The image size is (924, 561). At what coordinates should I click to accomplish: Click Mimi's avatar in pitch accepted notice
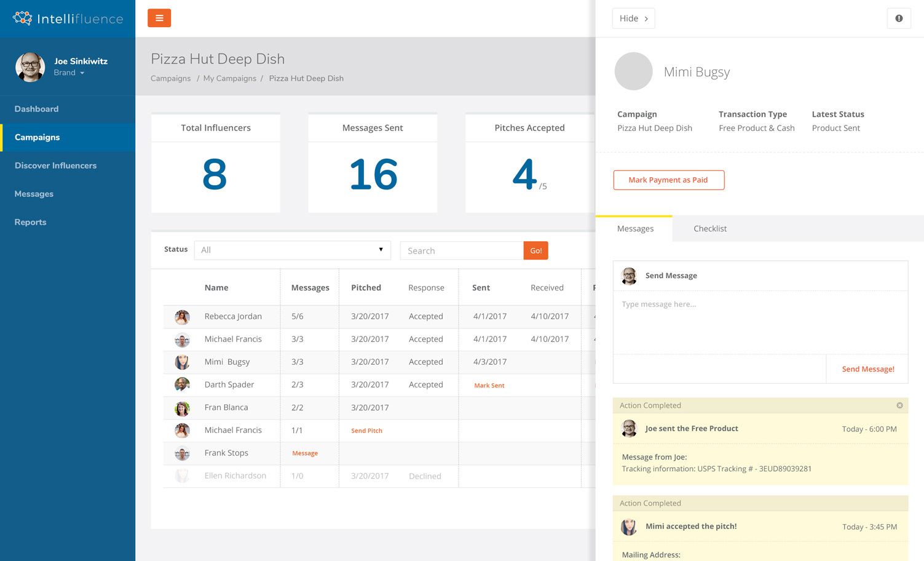pos(629,527)
